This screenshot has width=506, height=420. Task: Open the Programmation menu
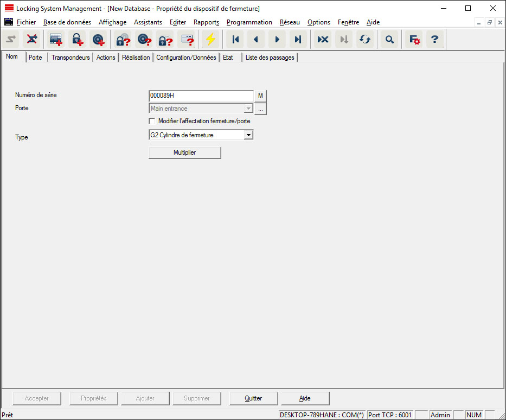(249, 22)
